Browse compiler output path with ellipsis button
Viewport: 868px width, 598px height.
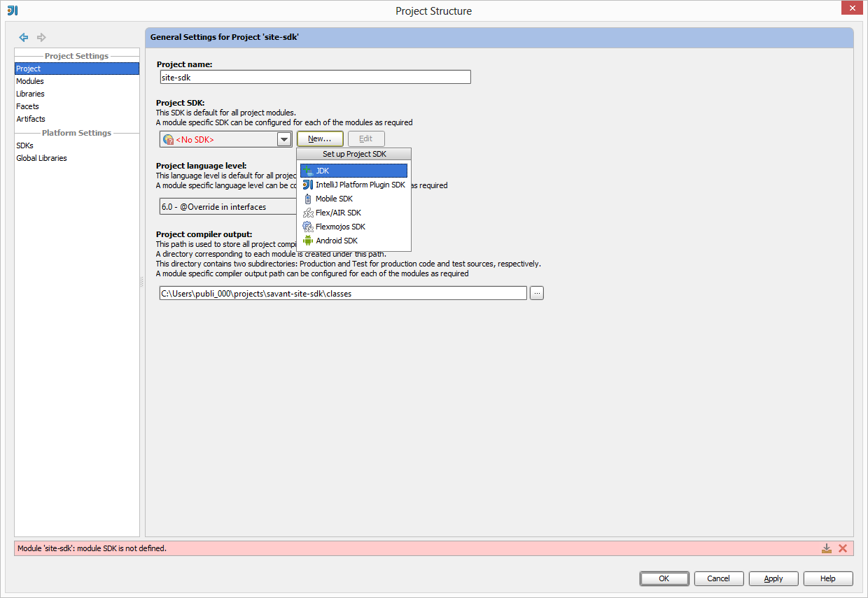coord(537,294)
